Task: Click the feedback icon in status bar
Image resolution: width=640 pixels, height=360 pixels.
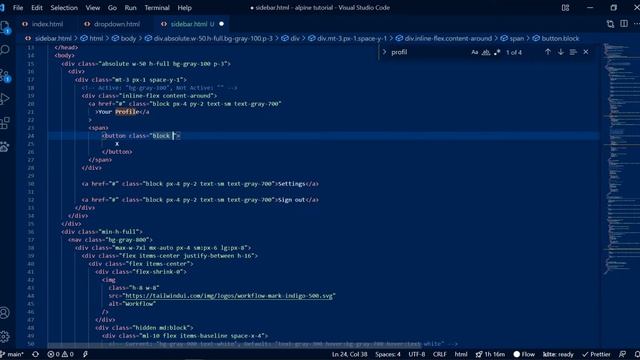Action: click(x=622, y=354)
